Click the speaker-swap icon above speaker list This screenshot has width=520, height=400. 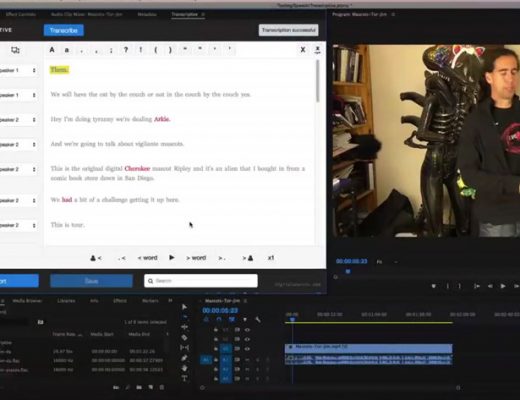pos(15,50)
